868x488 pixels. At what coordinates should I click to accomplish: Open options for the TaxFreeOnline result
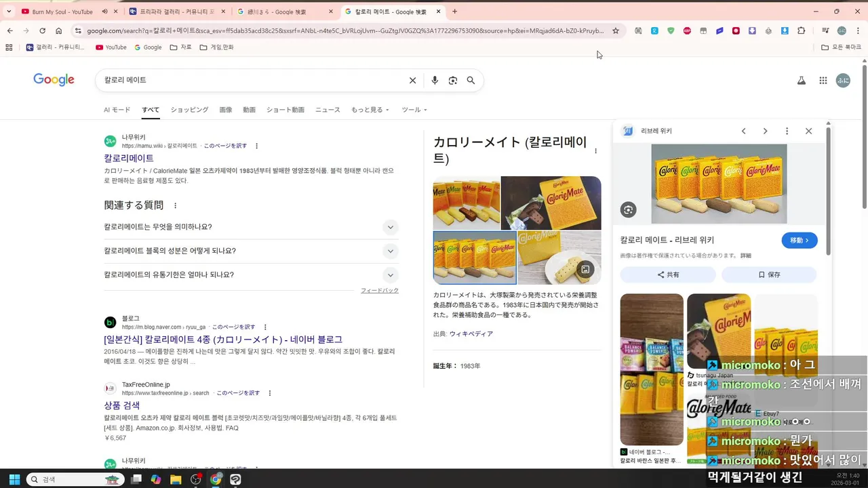click(269, 393)
